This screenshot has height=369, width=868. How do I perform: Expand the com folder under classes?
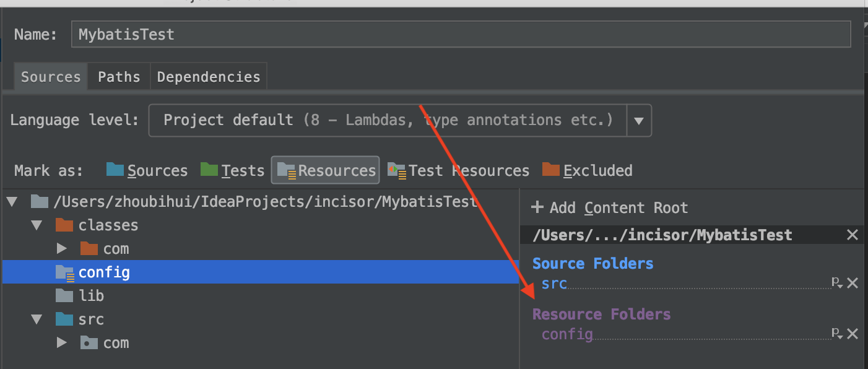tap(61, 248)
